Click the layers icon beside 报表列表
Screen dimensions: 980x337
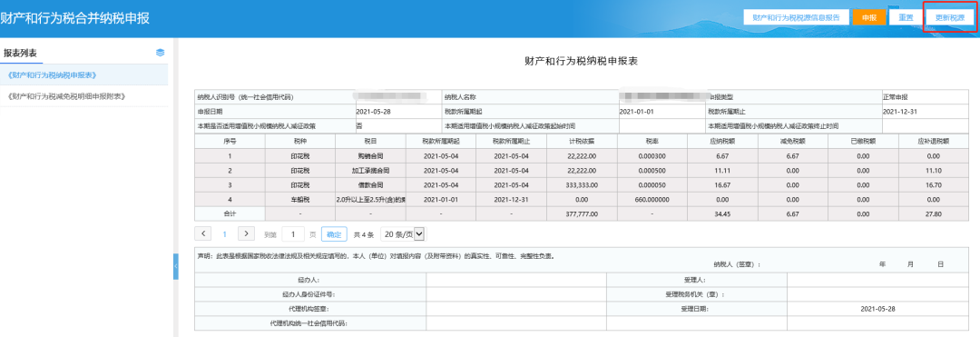click(x=160, y=53)
